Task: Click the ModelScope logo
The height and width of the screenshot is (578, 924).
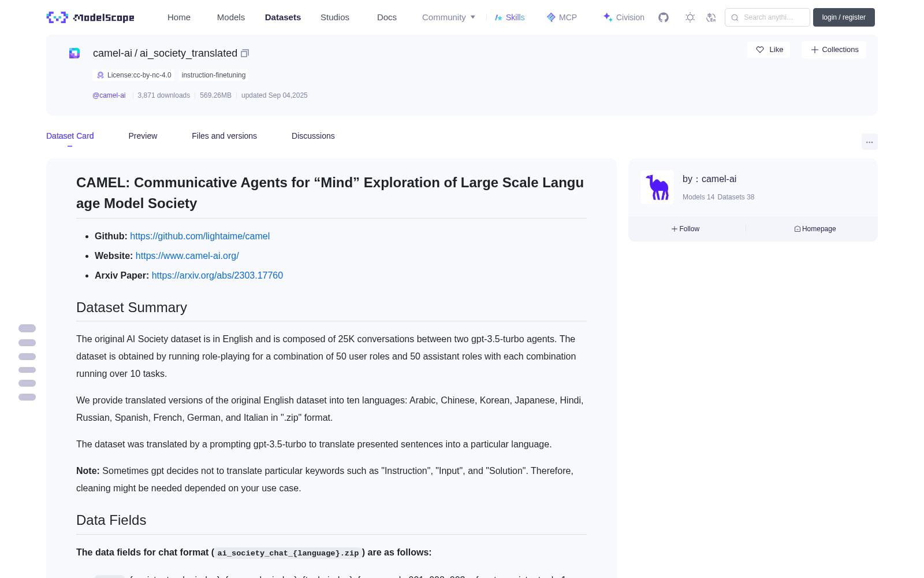Action: coord(90,17)
